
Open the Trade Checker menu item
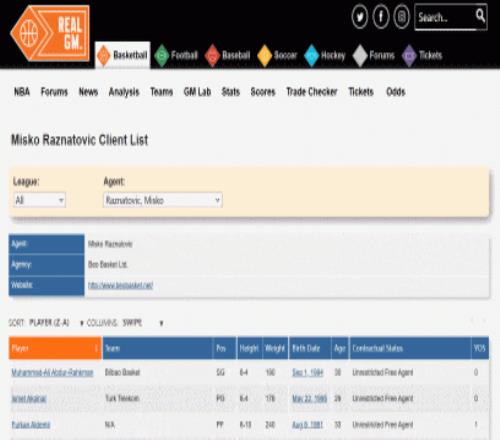[312, 92]
